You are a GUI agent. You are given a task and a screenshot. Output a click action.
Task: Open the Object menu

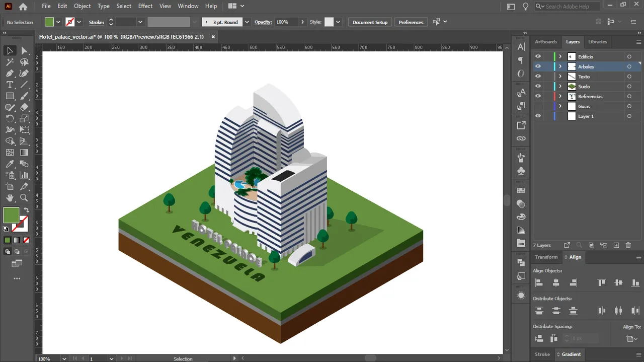pos(82,6)
